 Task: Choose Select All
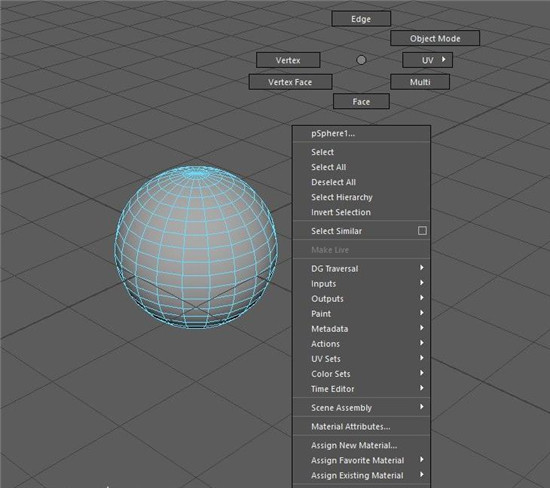[362, 167]
